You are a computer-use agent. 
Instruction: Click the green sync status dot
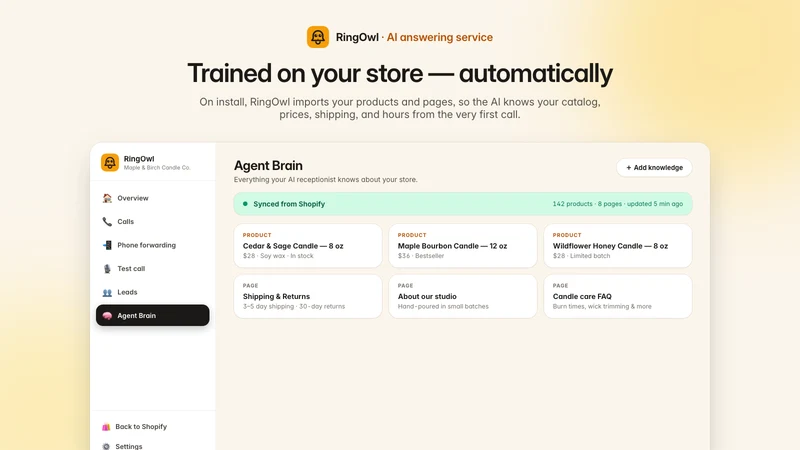[x=245, y=204]
